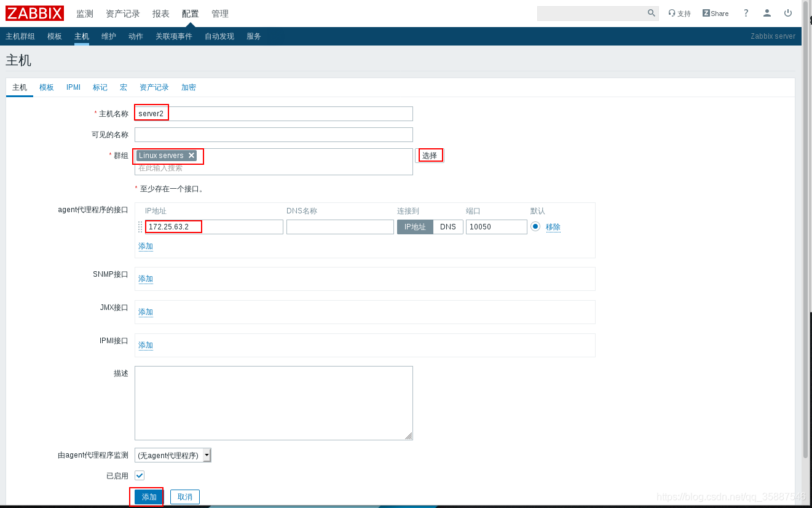Screen dimensions: 812x508
Task: Open the Administration menu
Action: click(x=220, y=14)
